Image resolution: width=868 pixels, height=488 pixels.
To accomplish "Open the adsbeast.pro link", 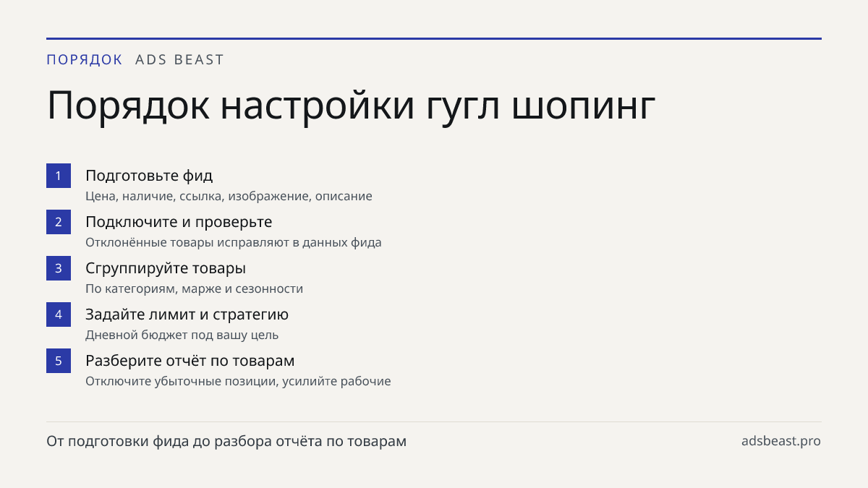I will tap(781, 441).
